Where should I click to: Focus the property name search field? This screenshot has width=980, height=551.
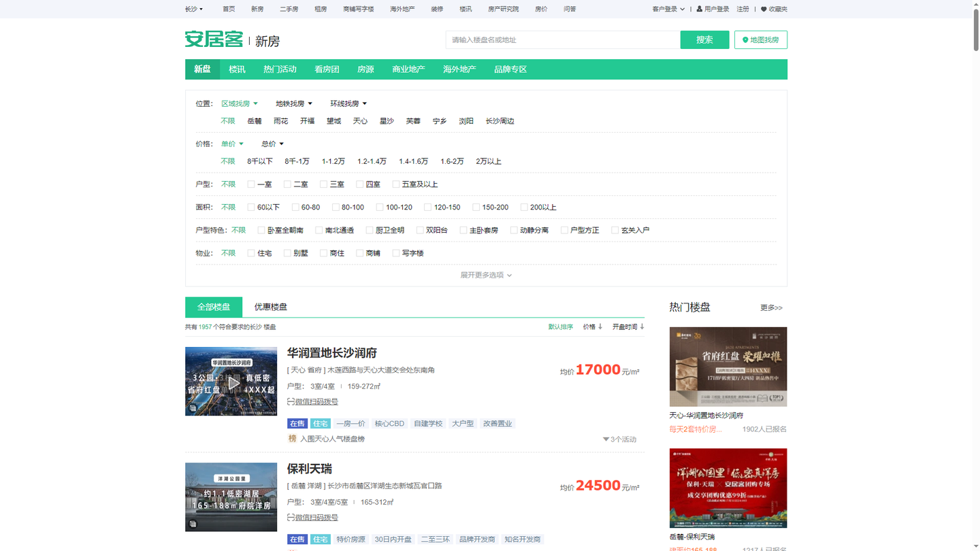(563, 39)
